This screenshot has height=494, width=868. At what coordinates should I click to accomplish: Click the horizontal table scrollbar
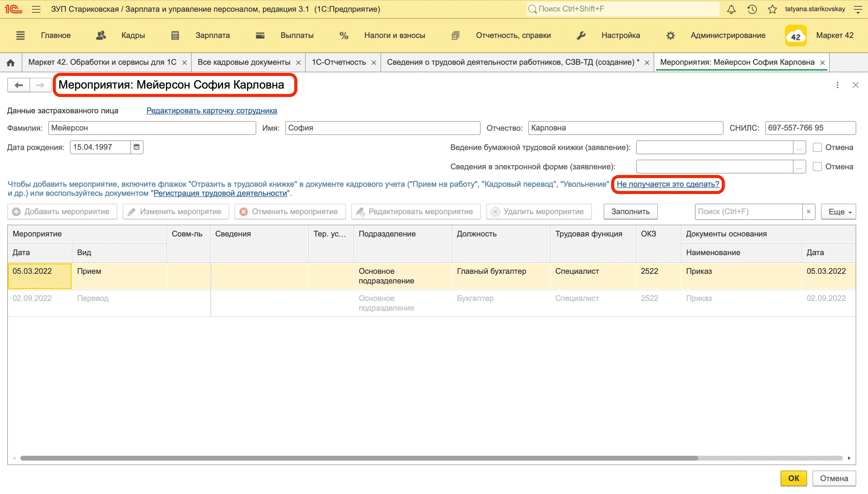tap(358, 458)
